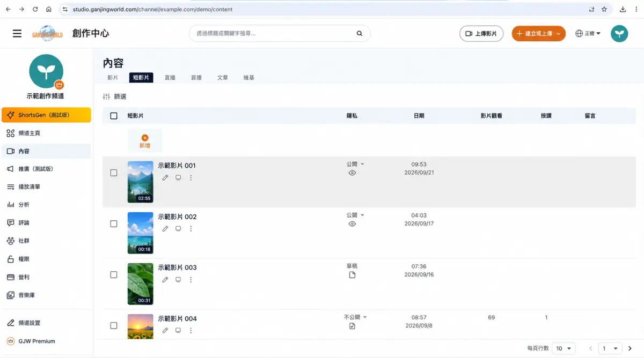The width and height of the screenshot is (644, 358).
Task: Switch to the 影片 tab
Action: 113,78
